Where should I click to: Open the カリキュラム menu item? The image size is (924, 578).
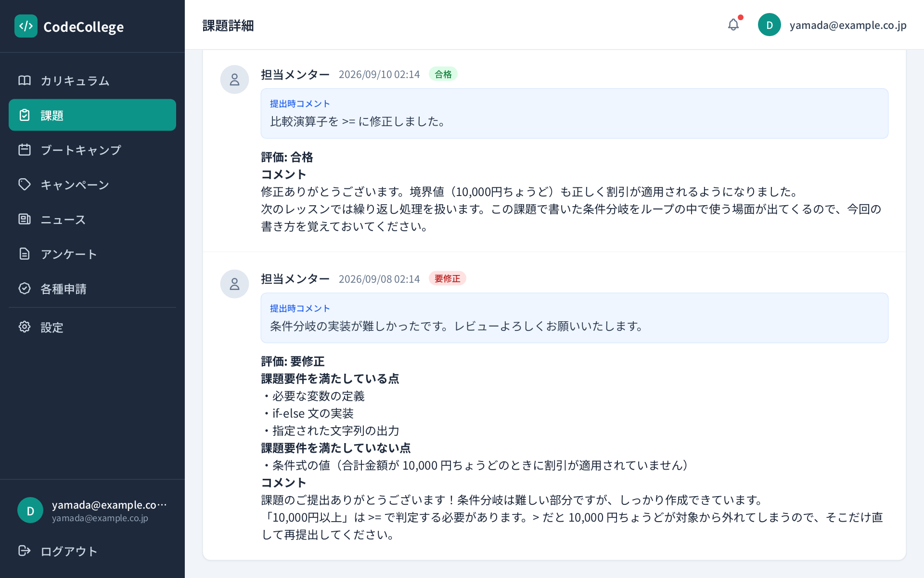pos(92,80)
